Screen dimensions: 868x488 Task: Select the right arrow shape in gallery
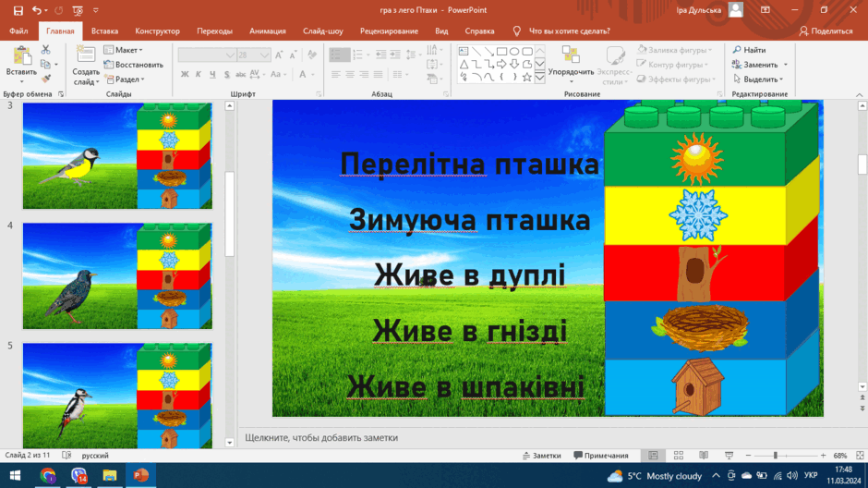pos(501,65)
